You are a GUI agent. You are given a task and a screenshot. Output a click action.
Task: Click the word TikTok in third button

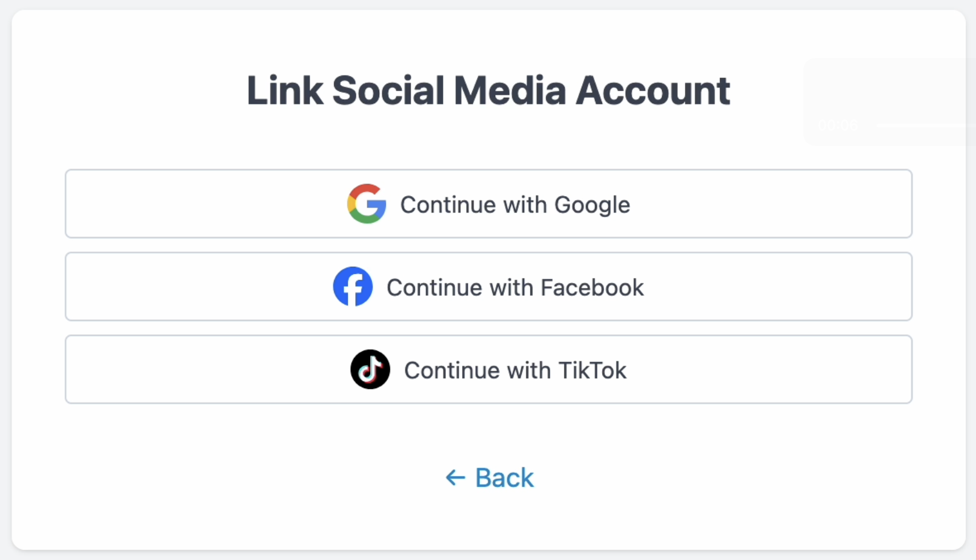(x=592, y=371)
